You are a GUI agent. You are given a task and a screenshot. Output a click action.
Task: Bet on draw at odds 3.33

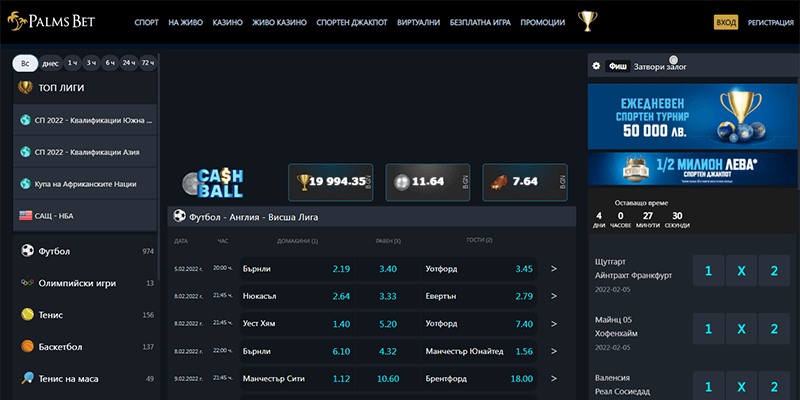388,296
